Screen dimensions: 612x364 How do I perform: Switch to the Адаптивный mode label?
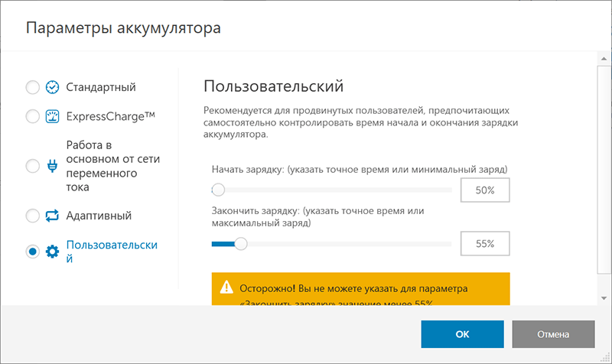99,216
